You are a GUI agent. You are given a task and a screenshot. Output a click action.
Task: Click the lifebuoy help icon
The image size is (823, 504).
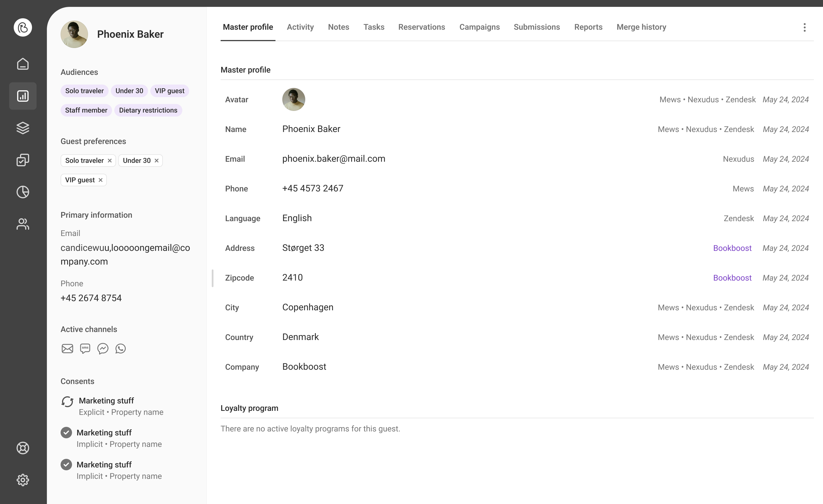(x=23, y=448)
